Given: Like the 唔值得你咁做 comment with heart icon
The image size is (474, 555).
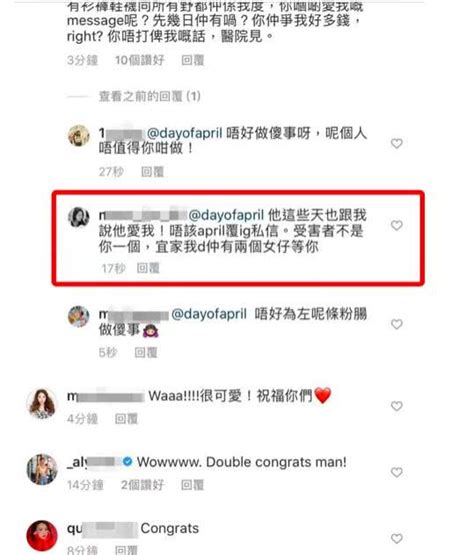Looking at the screenshot, I should (396, 143).
